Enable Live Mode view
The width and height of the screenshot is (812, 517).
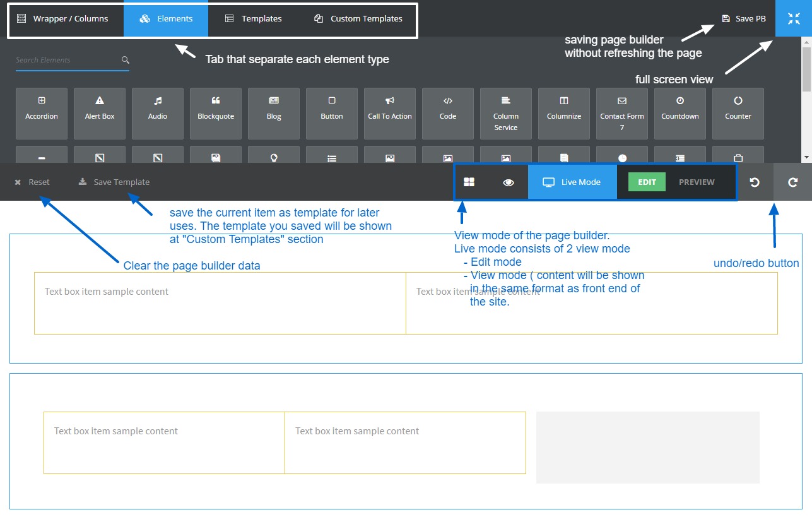(x=572, y=182)
